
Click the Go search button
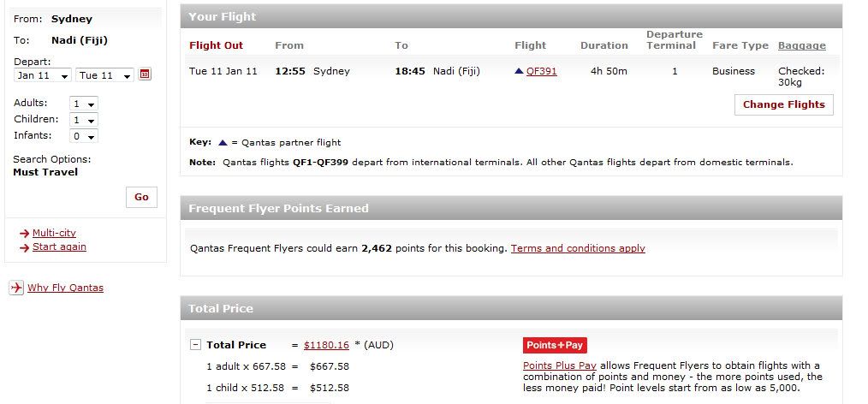pos(142,197)
